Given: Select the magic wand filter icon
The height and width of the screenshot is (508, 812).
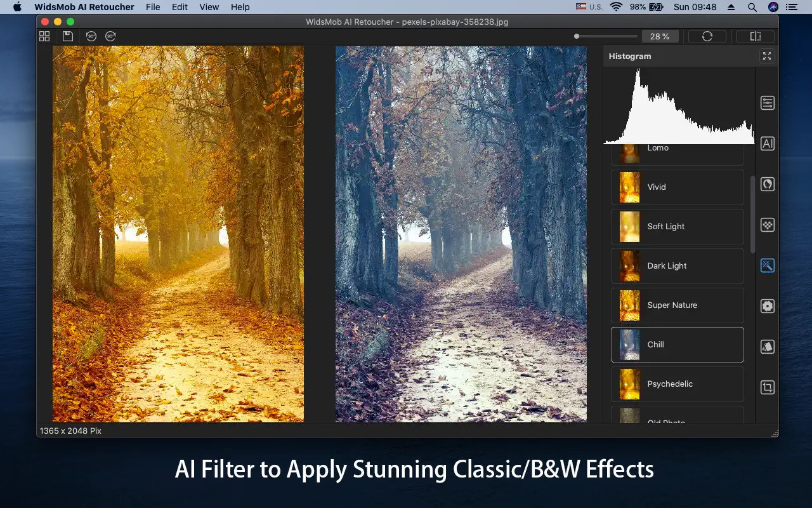Looking at the screenshot, I should pos(767,265).
